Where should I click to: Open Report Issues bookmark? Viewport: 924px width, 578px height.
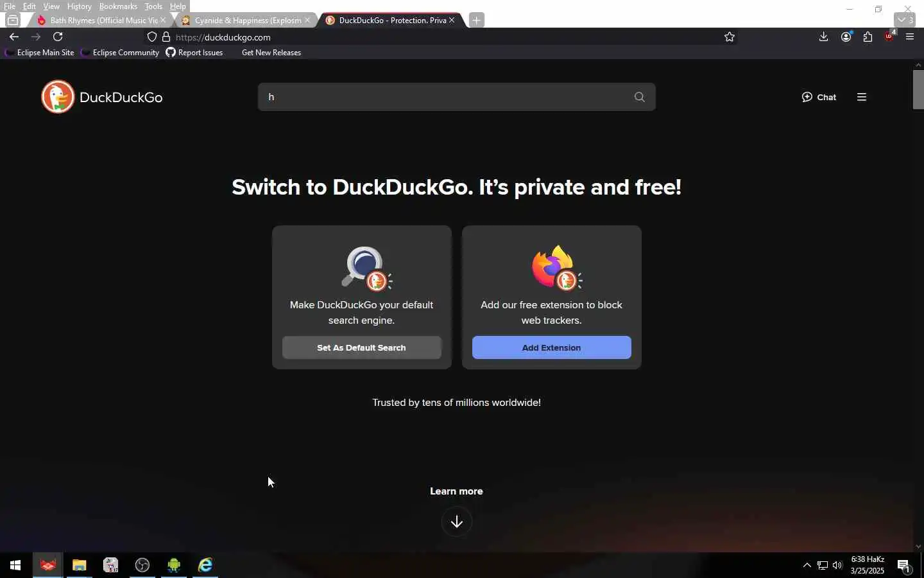(x=194, y=53)
